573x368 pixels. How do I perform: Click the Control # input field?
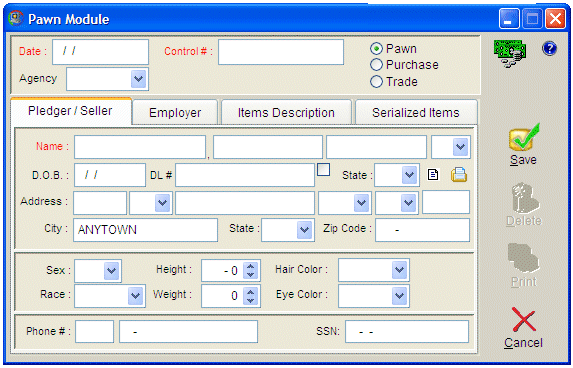281,52
